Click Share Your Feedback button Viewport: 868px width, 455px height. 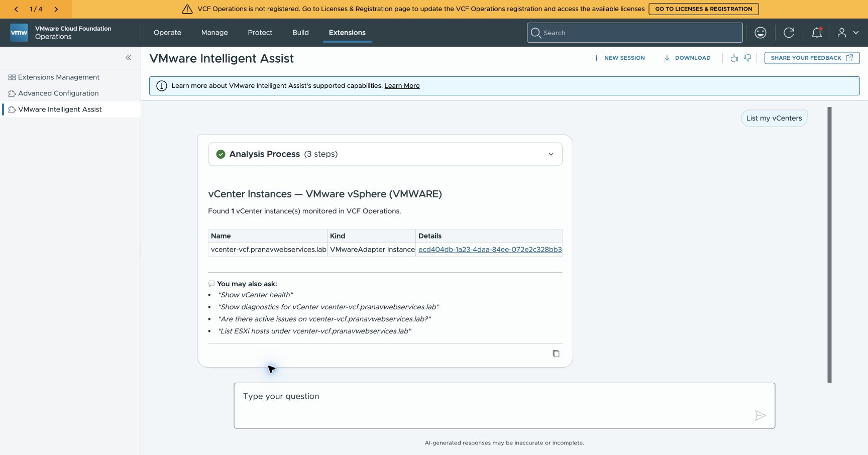pyautogui.click(x=812, y=58)
